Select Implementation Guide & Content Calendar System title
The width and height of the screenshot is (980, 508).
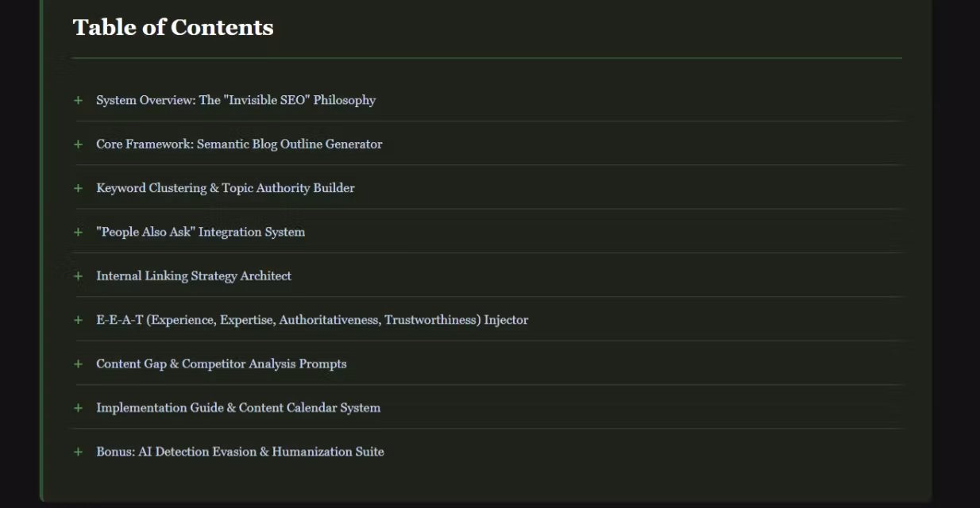click(x=238, y=408)
